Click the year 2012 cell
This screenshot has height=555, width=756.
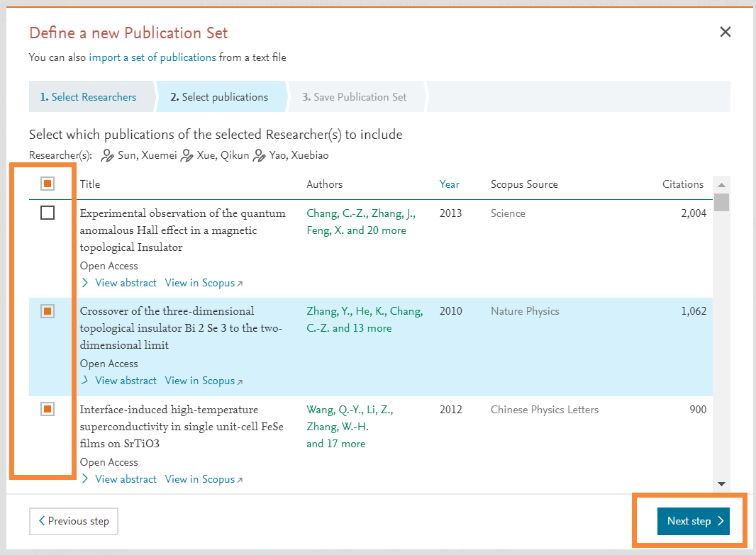click(450, 410)
